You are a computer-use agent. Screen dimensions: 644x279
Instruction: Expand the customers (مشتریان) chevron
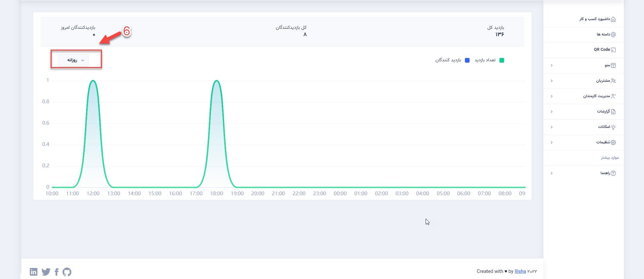coord(551,81)
